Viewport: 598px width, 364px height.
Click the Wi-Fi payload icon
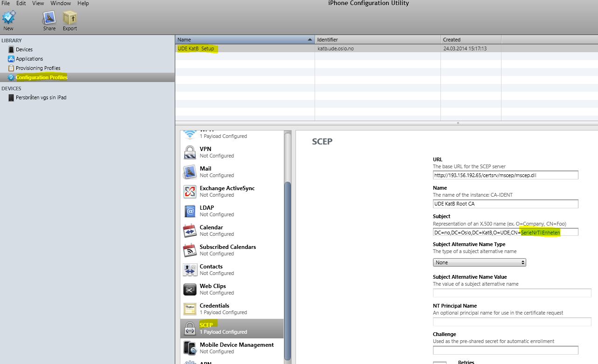click(190, 135)
